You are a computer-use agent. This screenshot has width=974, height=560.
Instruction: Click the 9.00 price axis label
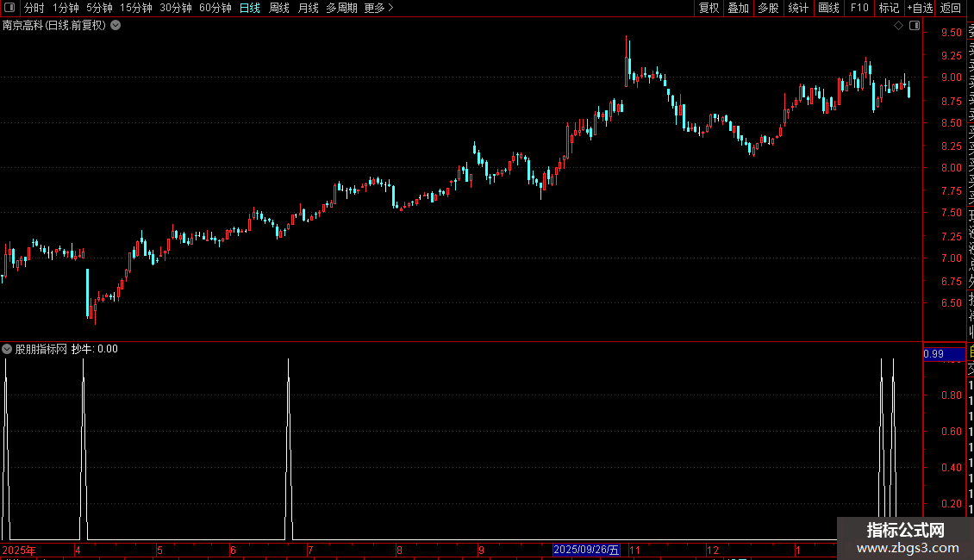pos(951,78)
